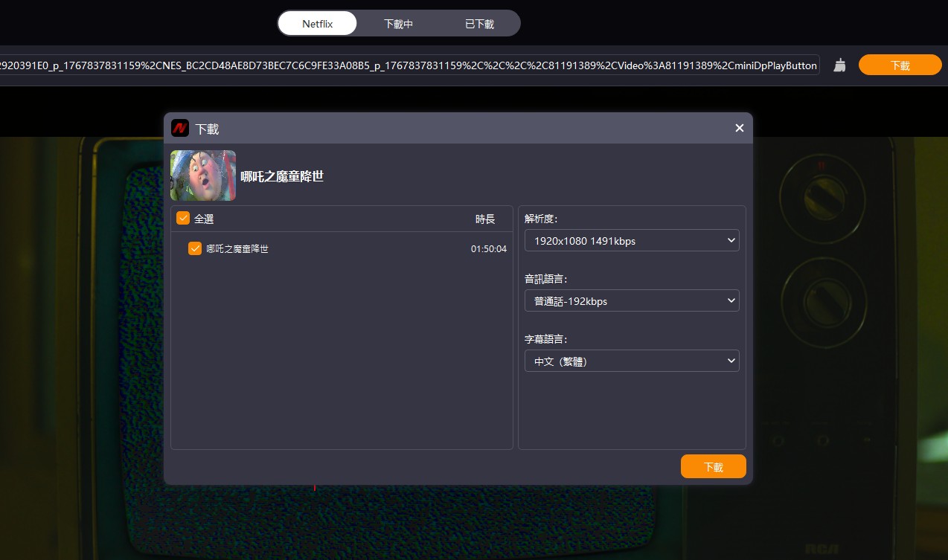Click the bold 哪吒之魔童降世 title heading
Viewport: 948px width, 560px height.
tap(283, 177)
